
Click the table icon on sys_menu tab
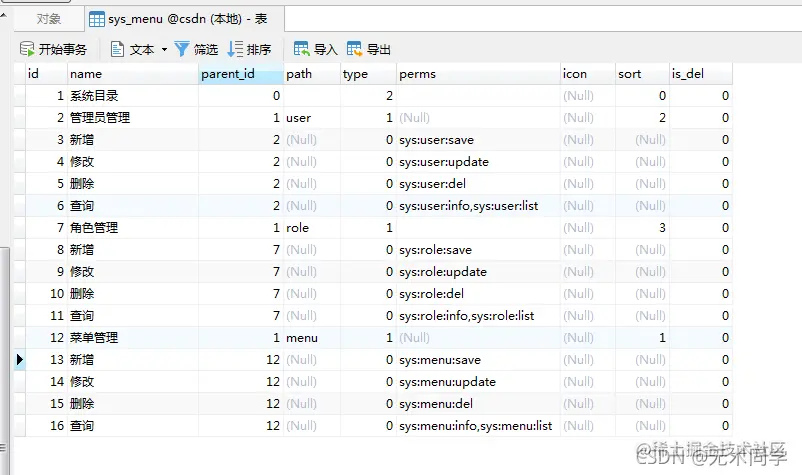pos(97,19)
